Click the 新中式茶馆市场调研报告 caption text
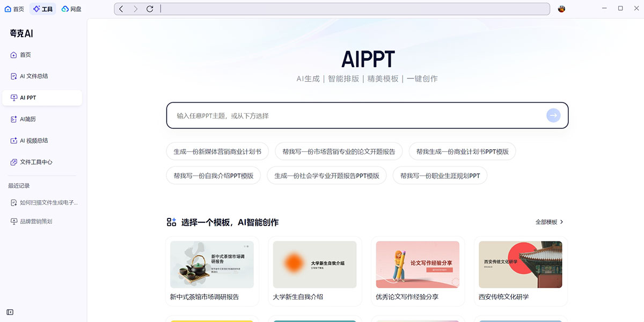Screen dimensions: 644x322 pyautogui.click(x=204, y=297)
